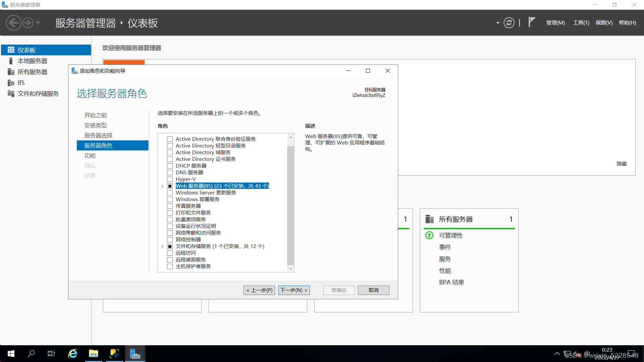644x362 pixels.
Task: Open Internet Explorer from taskbar
Action: [x=72, y=353]
